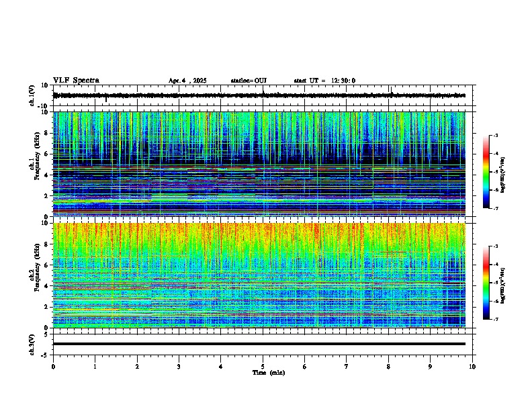Click the ch.2 color bar "log(PSD)" label
The width and height of the screenshot is (532, 411).
[x=503, y=285]
